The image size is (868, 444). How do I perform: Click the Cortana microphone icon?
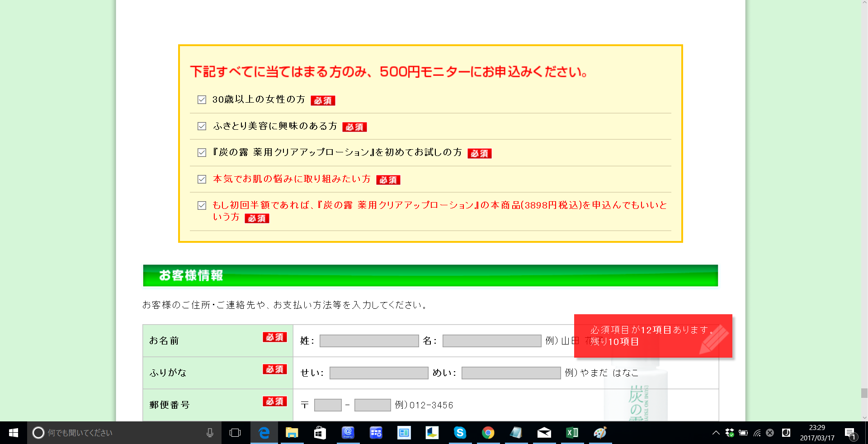tap(210, 433)
